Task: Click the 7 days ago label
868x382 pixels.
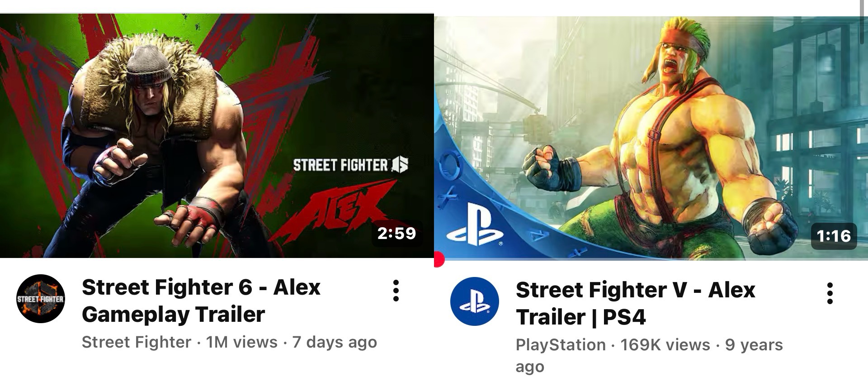Action: (x=335, y=342)
